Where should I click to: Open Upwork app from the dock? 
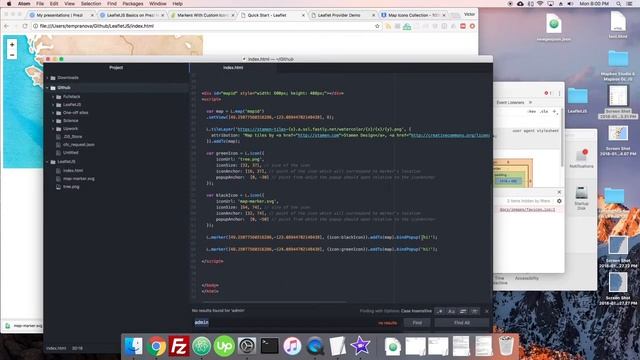224,346
